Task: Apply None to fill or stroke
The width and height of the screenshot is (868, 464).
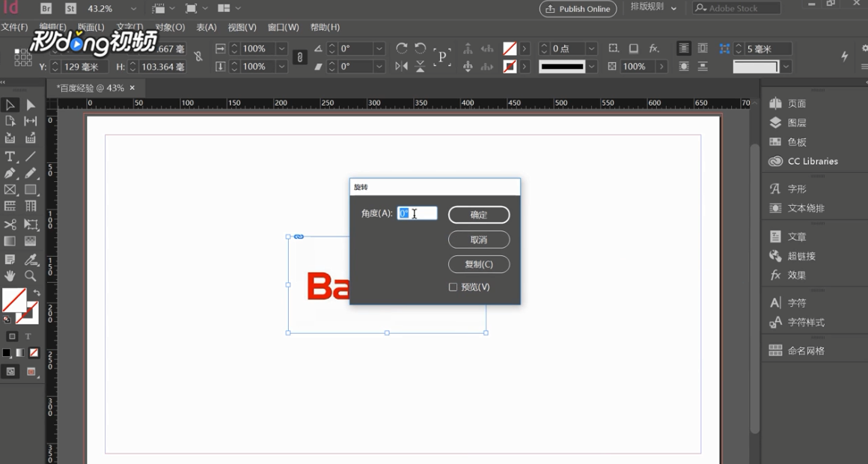Action: 34,352
